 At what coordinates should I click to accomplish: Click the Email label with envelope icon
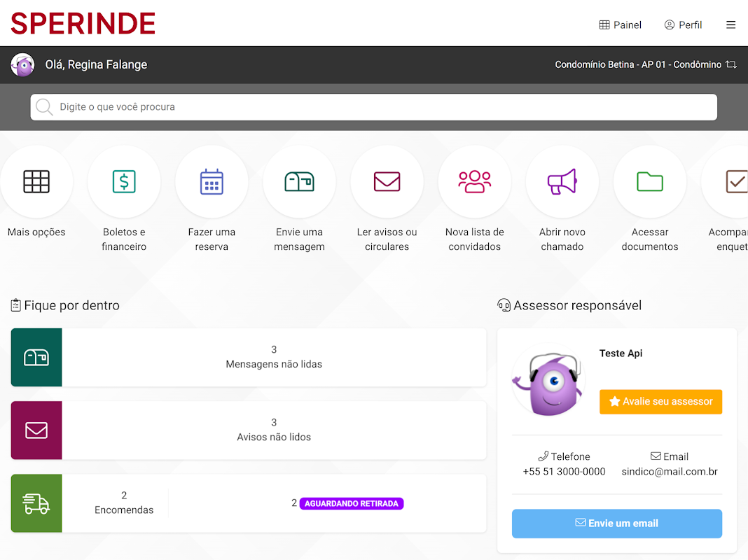[x=670, y=456]
